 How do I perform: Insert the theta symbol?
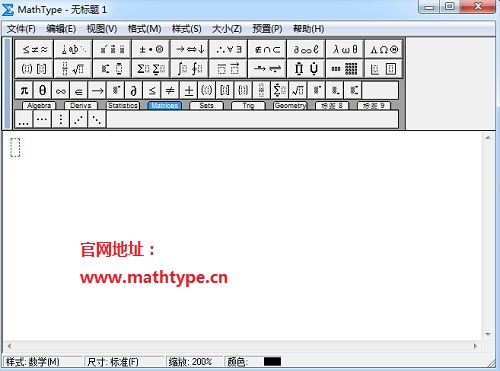point(42,90)
